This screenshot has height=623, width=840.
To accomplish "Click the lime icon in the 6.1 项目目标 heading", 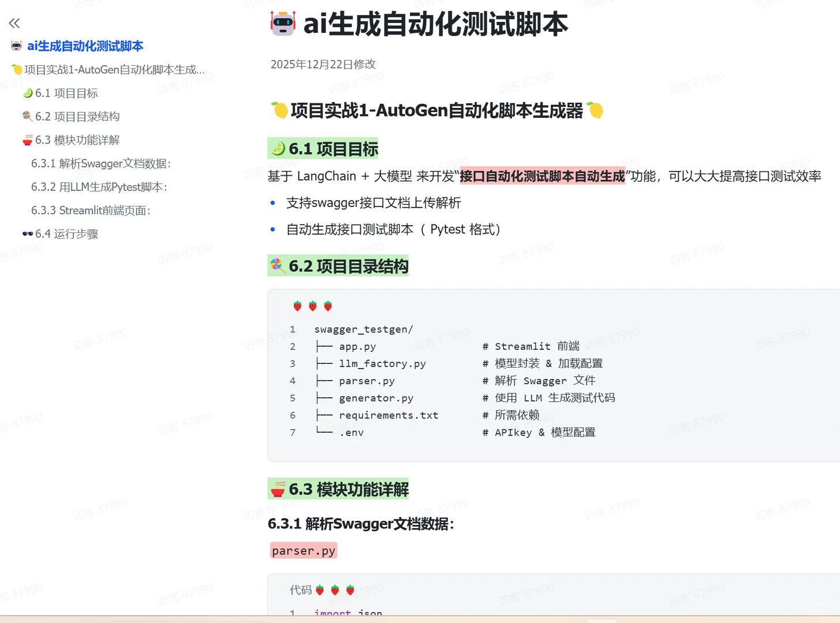I will [x=278, y=149].
